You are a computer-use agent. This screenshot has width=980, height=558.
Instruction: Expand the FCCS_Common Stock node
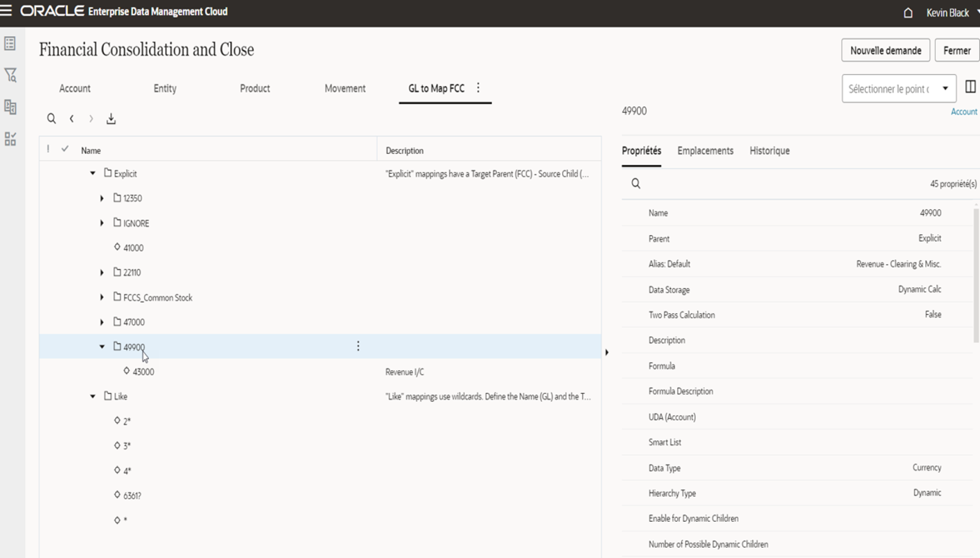[x=102, y=297]
